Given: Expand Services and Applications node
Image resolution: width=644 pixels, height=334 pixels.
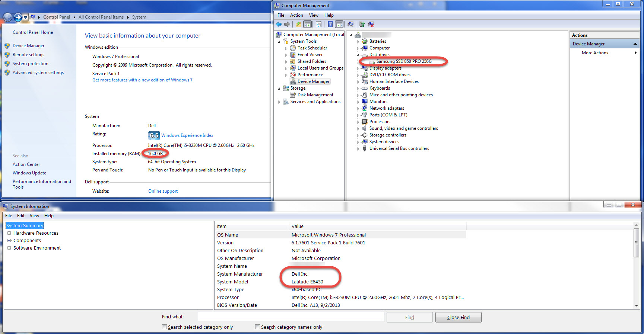Looking at the screenshot, I should tap(279, 102).
